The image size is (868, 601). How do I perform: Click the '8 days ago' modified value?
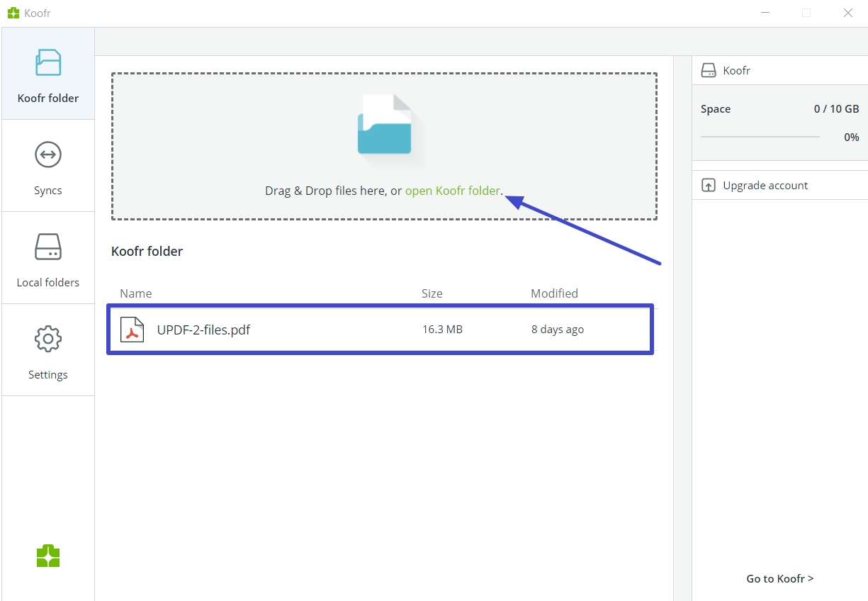click(x=558, y=330)
